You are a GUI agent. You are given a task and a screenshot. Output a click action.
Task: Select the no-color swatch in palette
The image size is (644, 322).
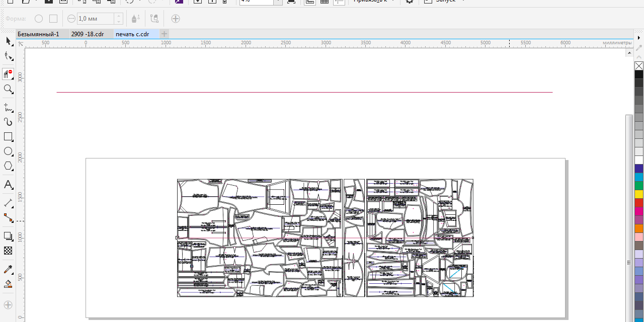tap(639, 66)
